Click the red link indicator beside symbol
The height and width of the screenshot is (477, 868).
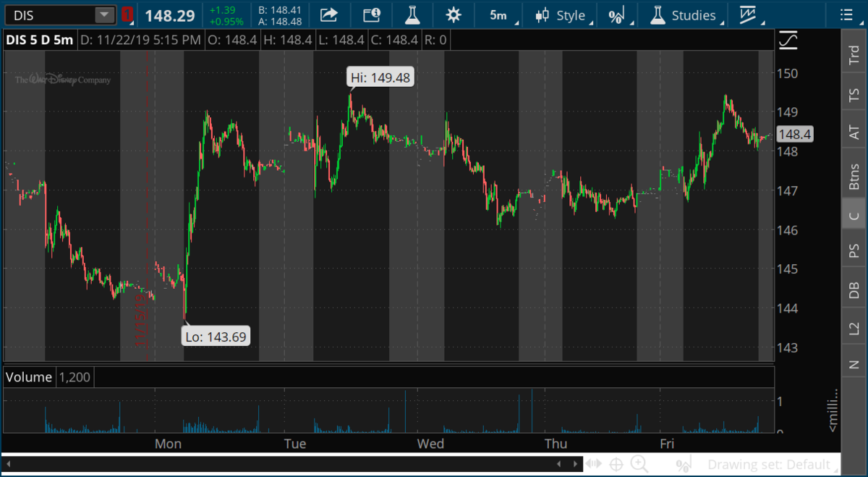pyautogui.click(x=127, y=14)
